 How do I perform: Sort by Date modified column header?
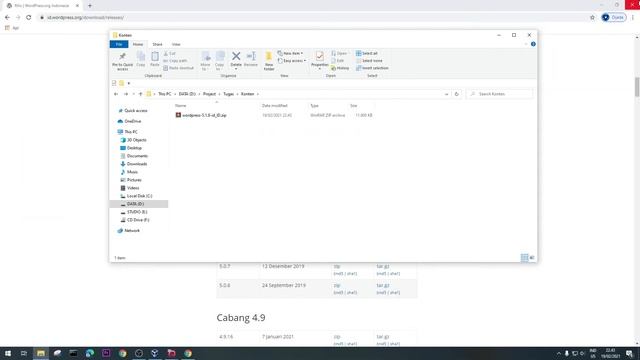(275, 106)
